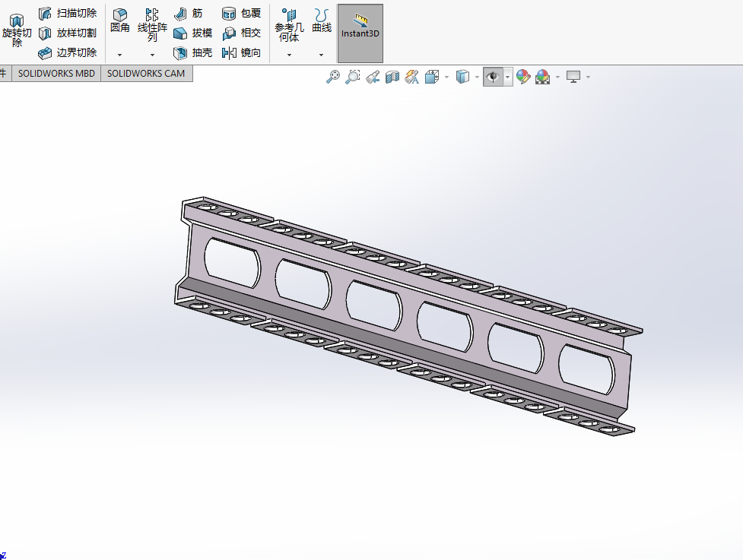
Task: Expand the Fillet dropdown arrow
Action: (120, 55)
